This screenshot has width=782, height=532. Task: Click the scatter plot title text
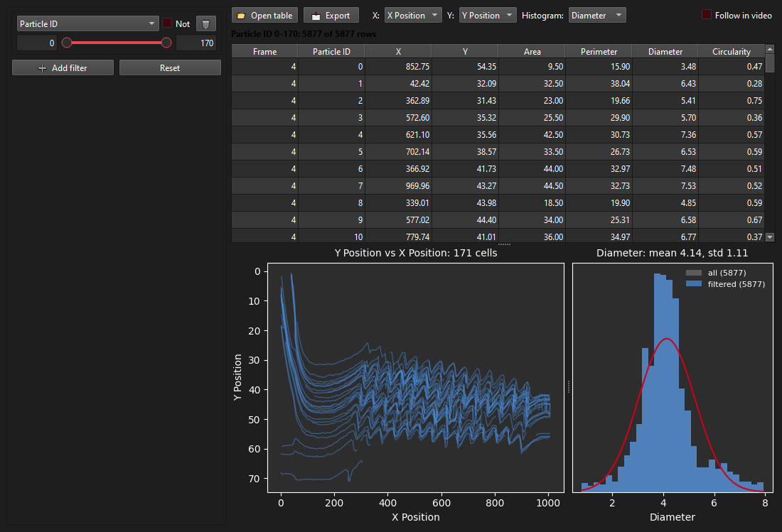416,253
